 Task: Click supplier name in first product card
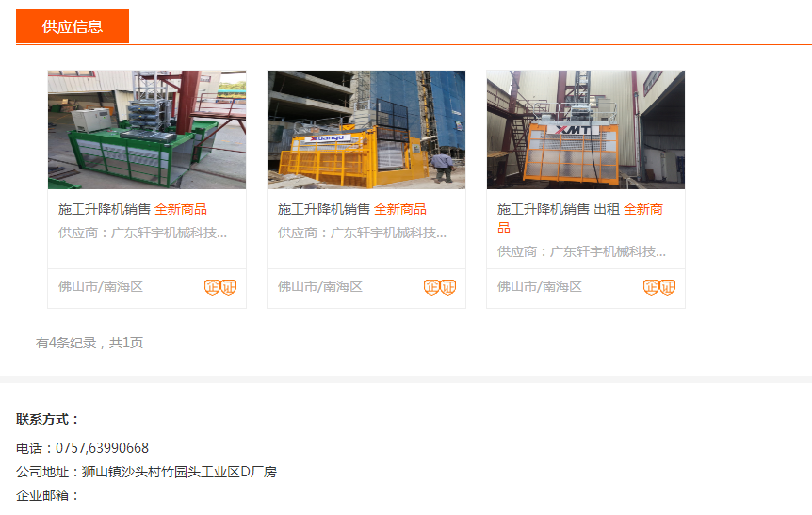(x=142, y=233)
